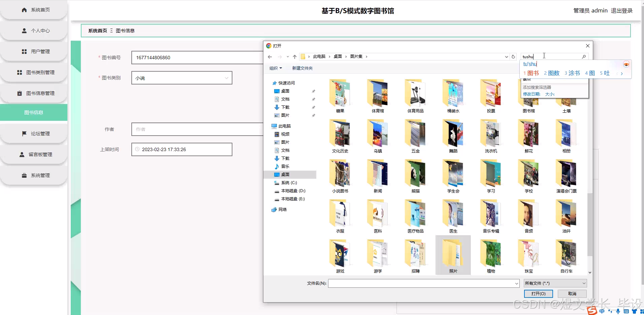
Task: Navigate up one folder with the up-arrow icon
Action: point(295,57)
